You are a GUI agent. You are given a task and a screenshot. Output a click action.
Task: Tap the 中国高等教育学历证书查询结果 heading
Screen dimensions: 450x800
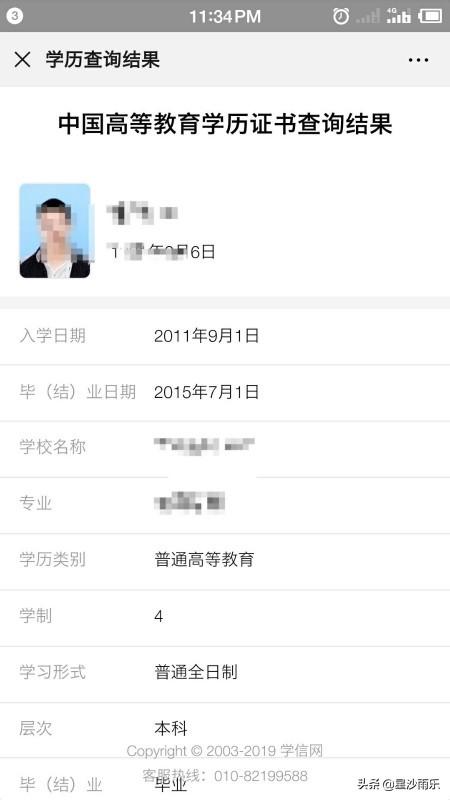[x=225, y=124]
